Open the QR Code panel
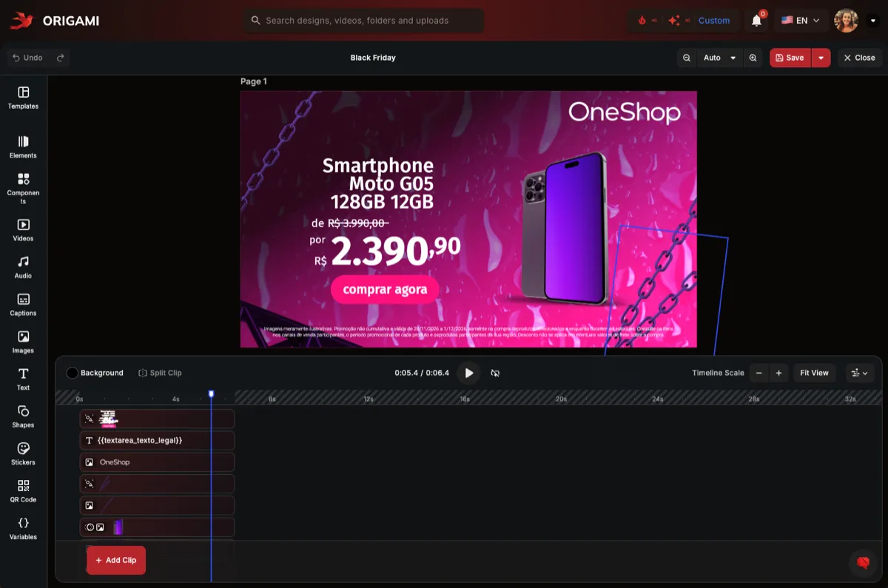888x588 pixels. [x=23, y=491]
